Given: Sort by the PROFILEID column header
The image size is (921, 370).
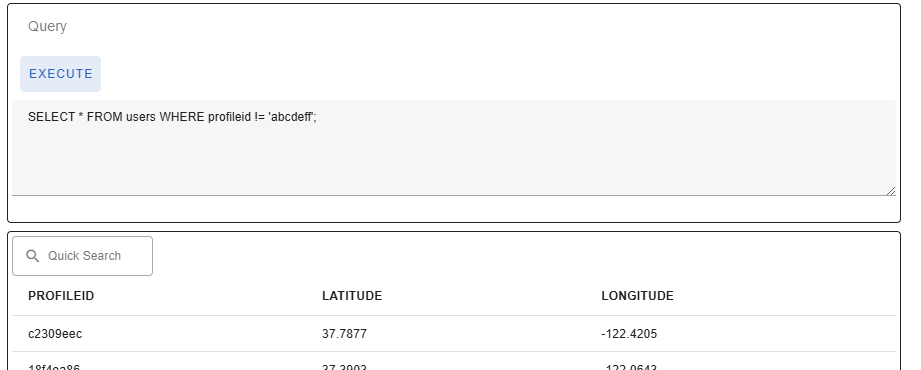Looking at the screenshot, I should tap(61, 296).
